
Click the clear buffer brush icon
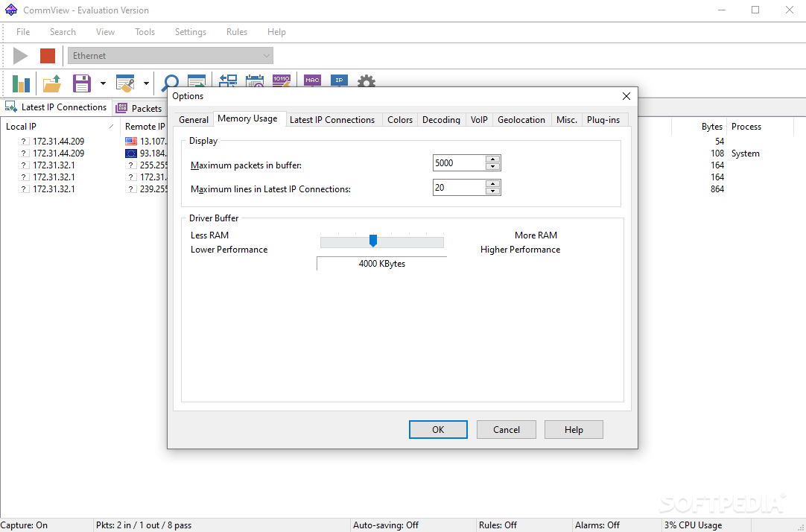(x=125, y=83)
